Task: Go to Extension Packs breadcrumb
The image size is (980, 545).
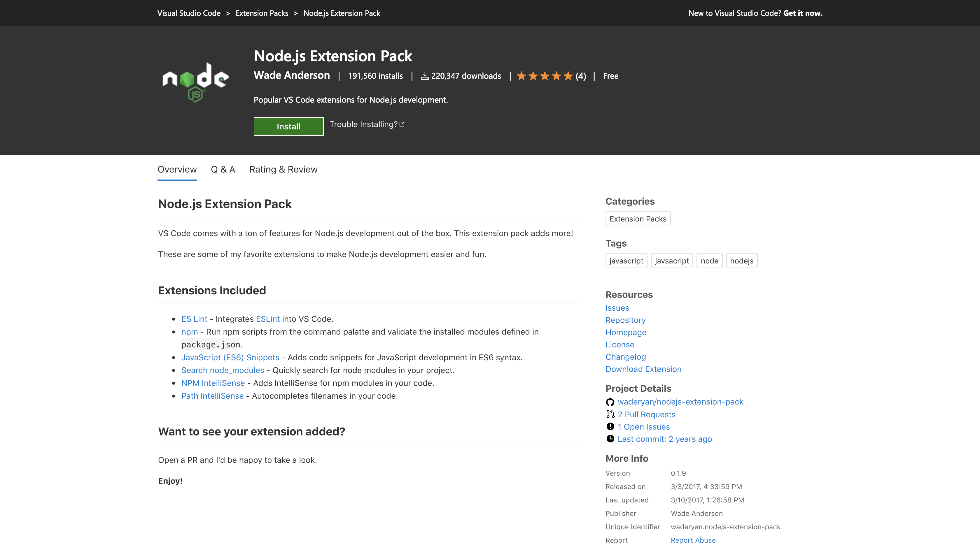Action: [x=262, y=13]
